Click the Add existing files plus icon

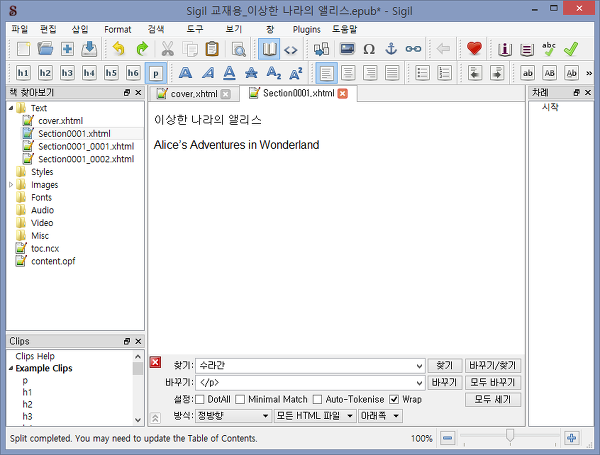[67, 49]
